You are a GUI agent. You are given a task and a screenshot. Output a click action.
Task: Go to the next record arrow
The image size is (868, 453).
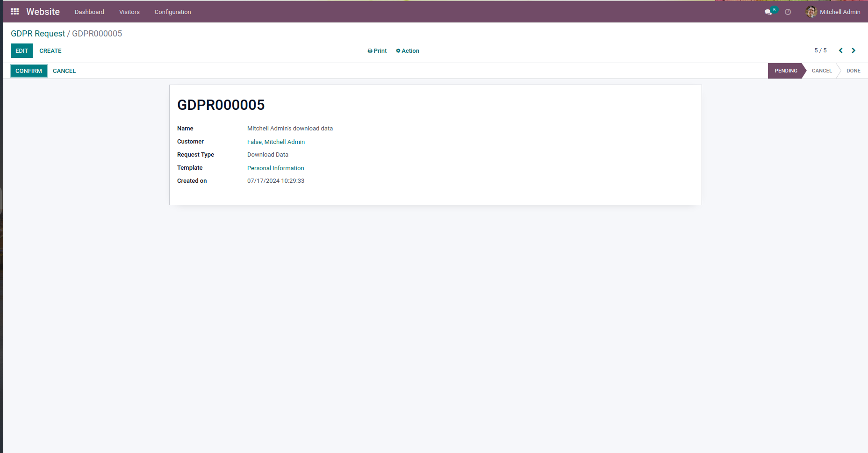[854, 50]
